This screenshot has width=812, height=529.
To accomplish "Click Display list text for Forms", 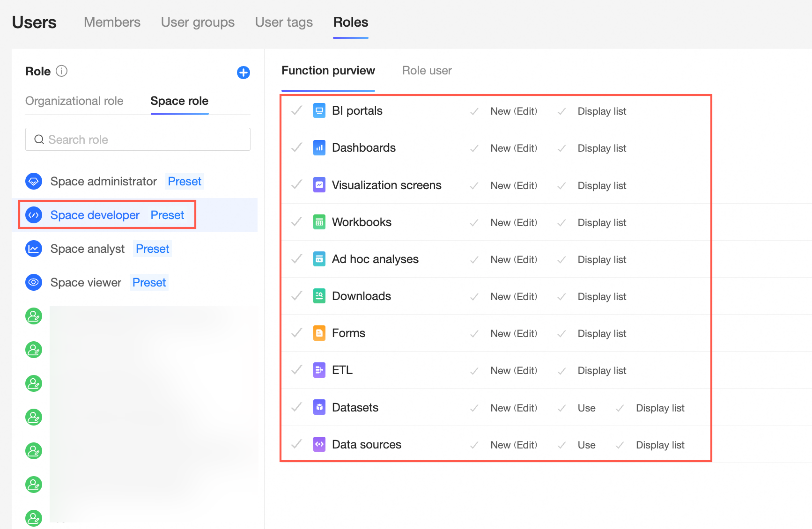I will 602,333.
